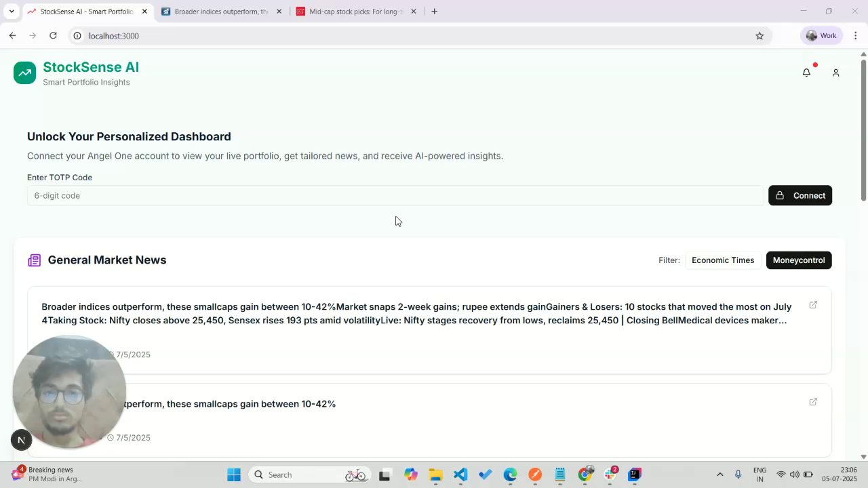View site information icon
The image size is (868, 488).
[x=77, y=36]
